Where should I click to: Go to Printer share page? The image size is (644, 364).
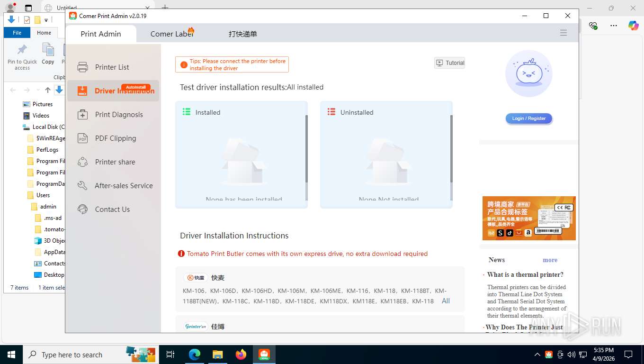tap(113, 162)
